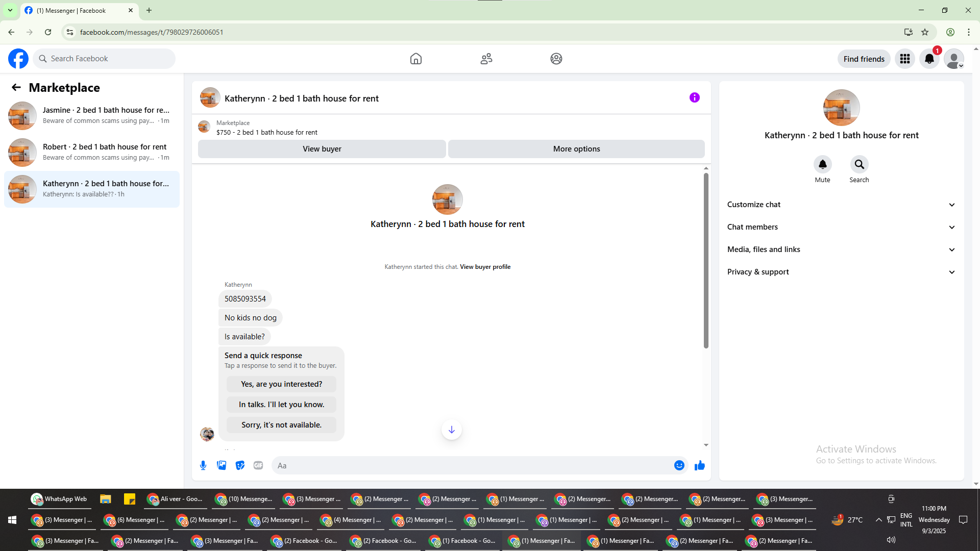Screen dimensions: 980x551
Task: Focus the Search Facebook field
Action: click(104, 59)
